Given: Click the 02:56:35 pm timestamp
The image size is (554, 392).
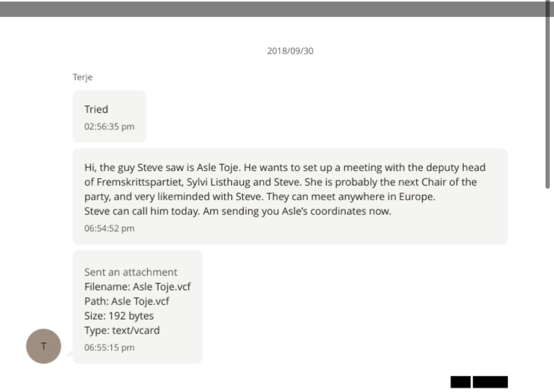Looking at the screenshot, I should 109,127.
